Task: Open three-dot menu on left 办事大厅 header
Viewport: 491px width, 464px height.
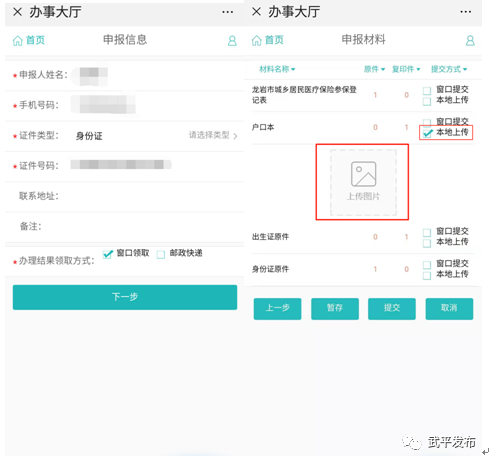Action: tap(228, 12)
